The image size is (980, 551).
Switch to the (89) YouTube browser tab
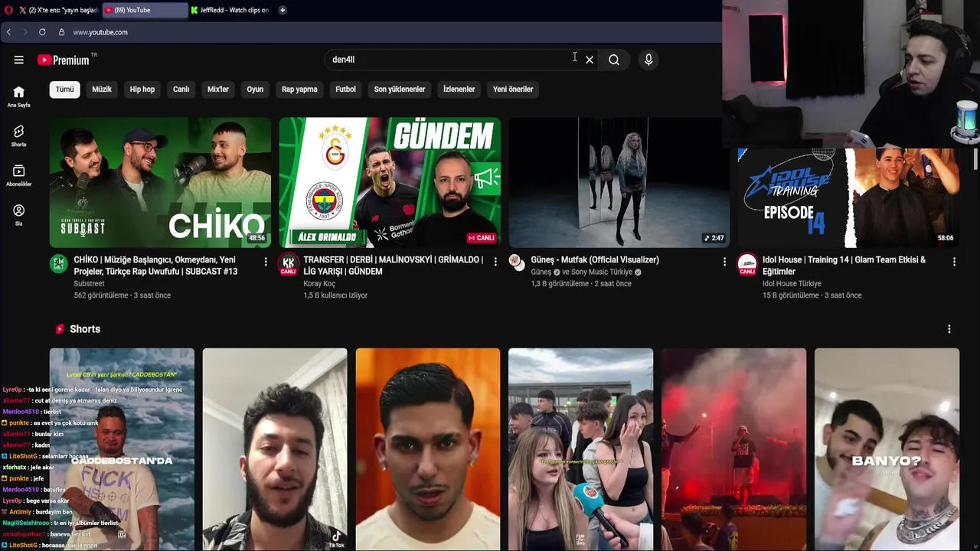point(145,10)
